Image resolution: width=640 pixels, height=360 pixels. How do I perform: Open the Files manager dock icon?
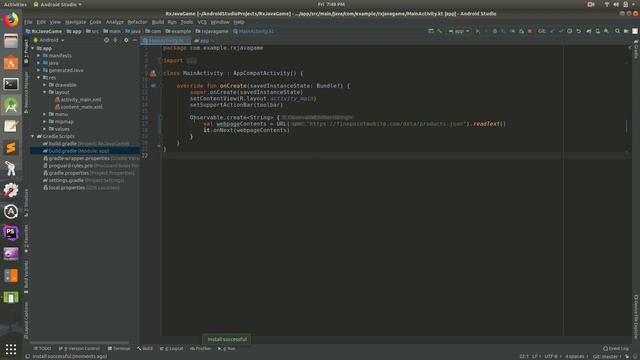pyautogui.click(x=11, y=41)
